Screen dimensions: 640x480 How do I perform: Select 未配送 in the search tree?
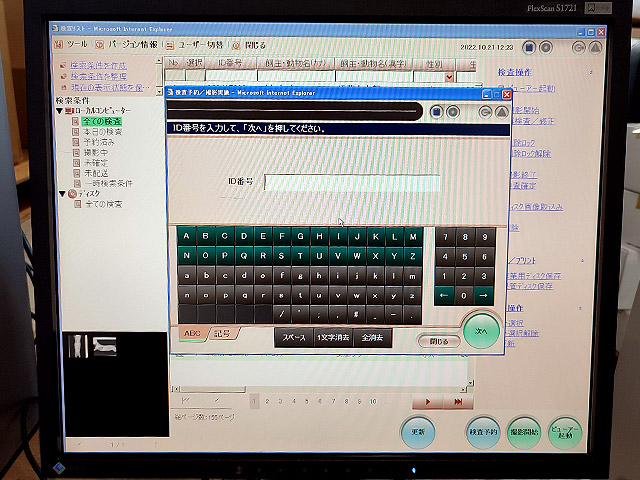coord(96,173)
